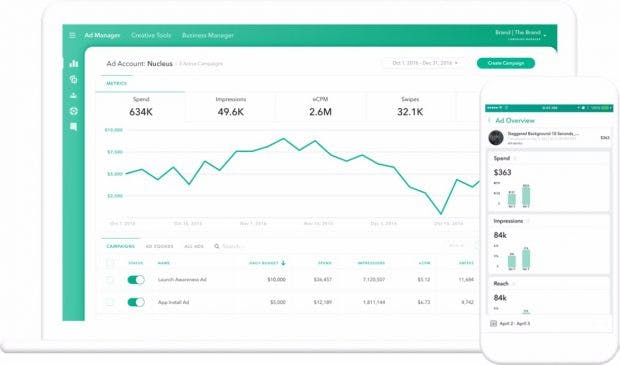The image size is (620, 365).
Task: Click the lowest dip point on line chart
Action: (441, 214)
